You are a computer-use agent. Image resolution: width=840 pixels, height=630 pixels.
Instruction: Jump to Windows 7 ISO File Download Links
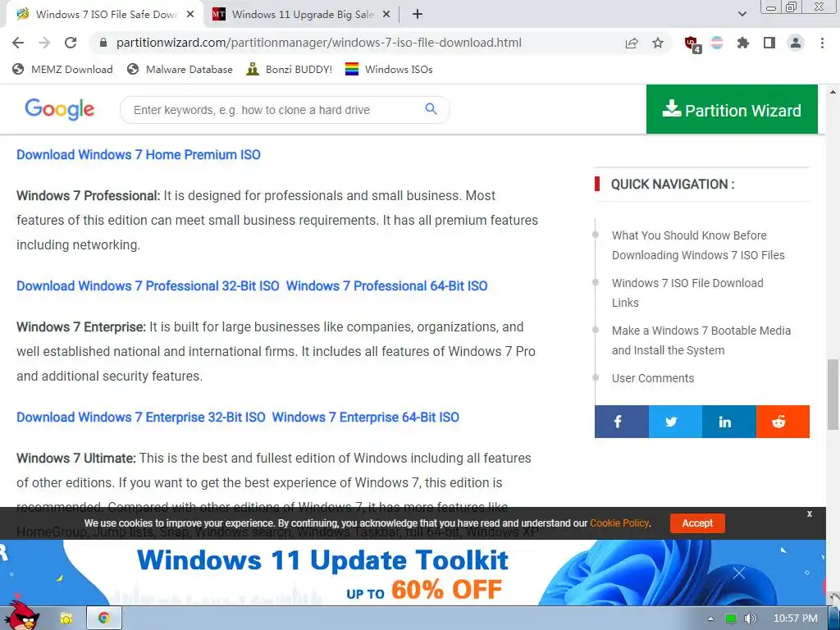pyautogui.click(x=687, y=293)
